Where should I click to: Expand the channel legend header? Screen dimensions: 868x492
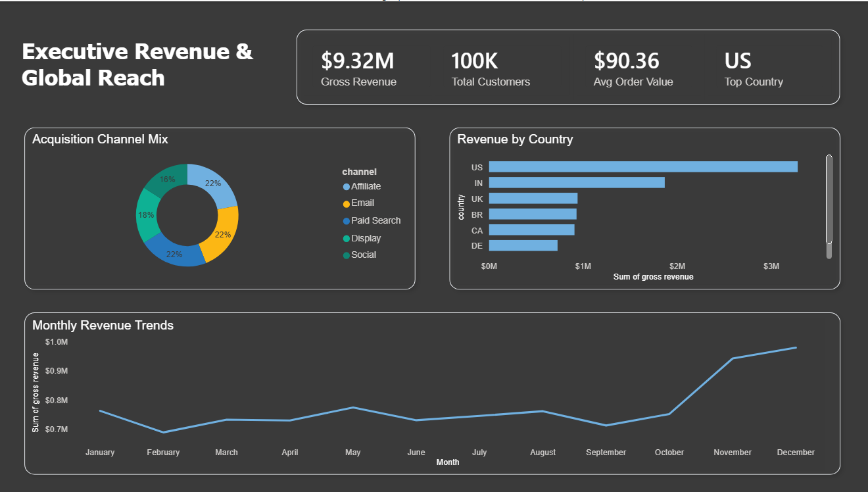point(359,172)
